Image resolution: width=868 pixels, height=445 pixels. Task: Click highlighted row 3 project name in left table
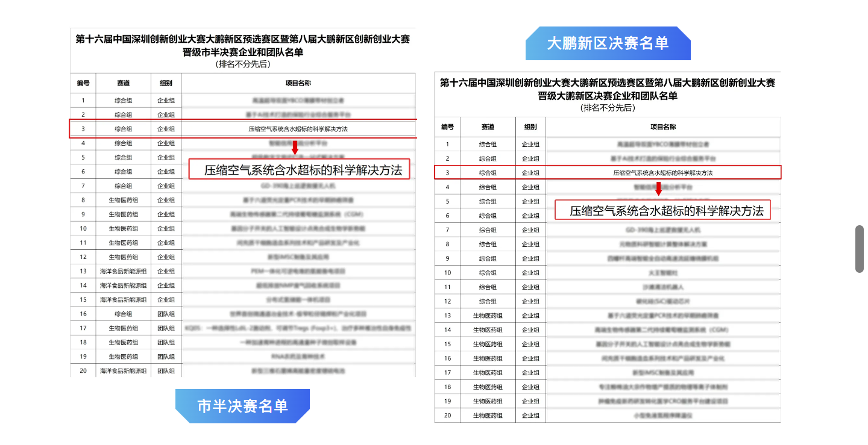pyautogui.click(x=298, y=129)
